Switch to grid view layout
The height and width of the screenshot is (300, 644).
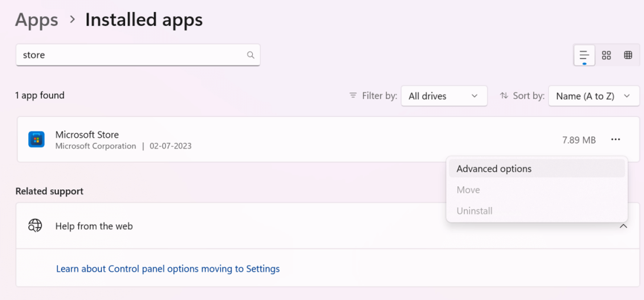606,55
